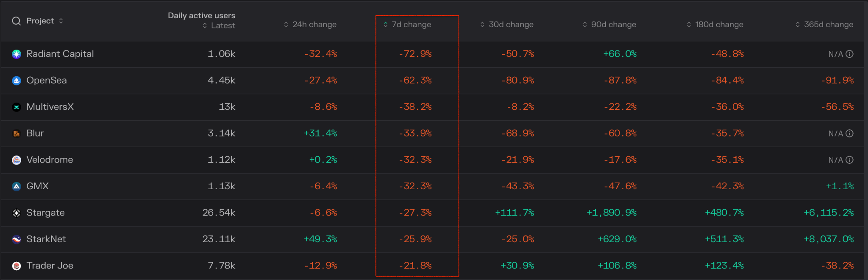
Task: Click Radiant Capital's +66.0% 90d change
Action: (x=620, y=54)
